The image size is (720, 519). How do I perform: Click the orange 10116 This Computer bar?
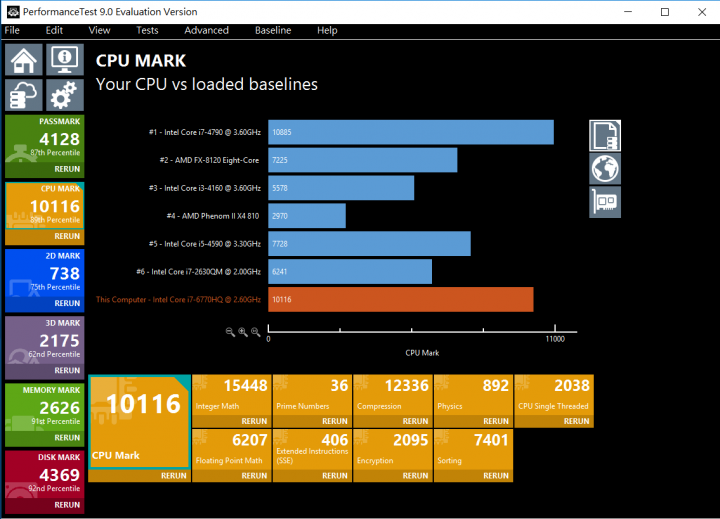pos(401,299)
